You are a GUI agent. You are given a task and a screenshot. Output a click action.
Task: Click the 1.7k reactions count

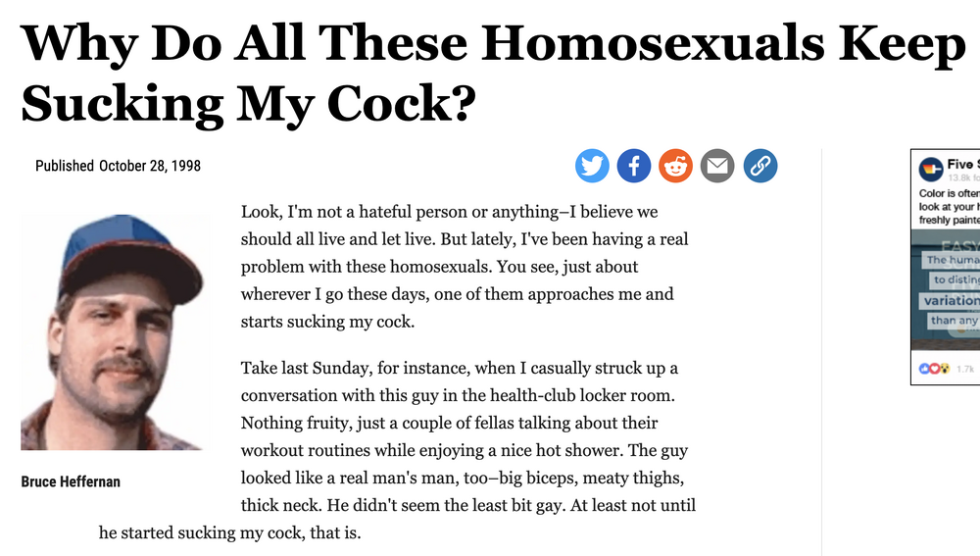(965, 369)
